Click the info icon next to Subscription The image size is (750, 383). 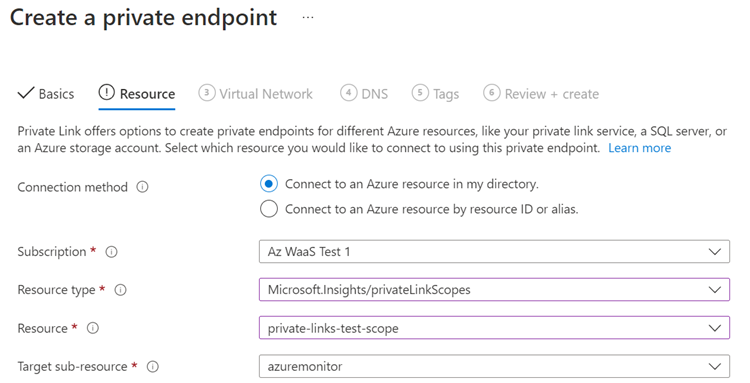(x=111, y=252)
